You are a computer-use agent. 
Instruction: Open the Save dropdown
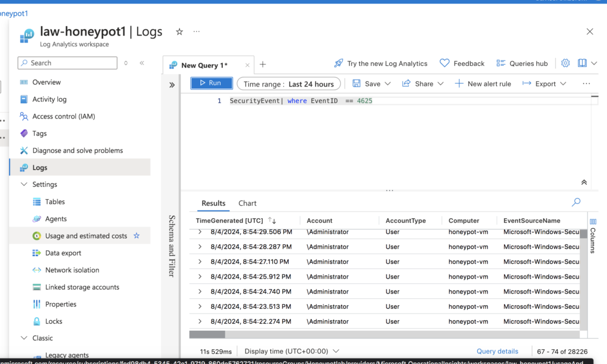click(x=372, y=84)
